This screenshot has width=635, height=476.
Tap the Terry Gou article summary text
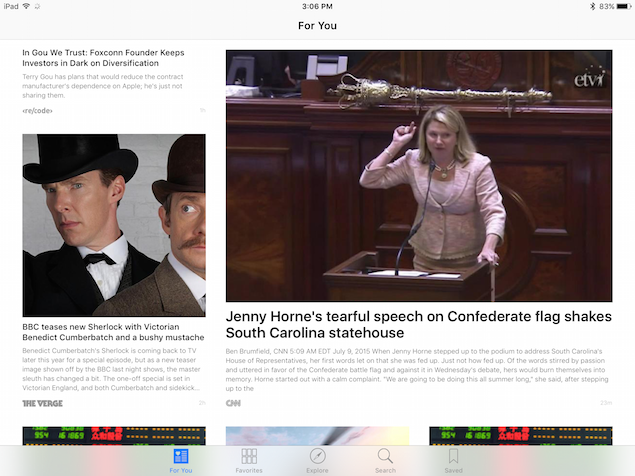pos(103,86)
